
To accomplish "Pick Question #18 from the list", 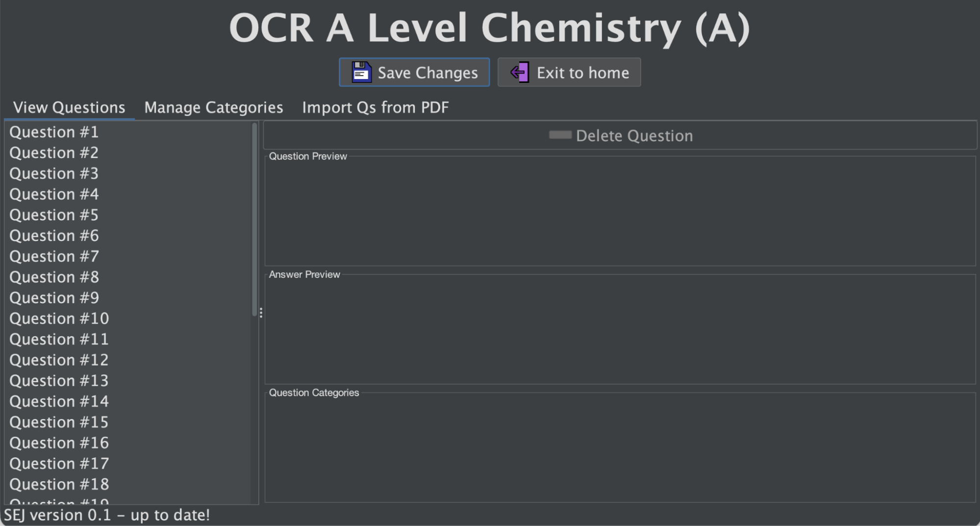I will click(x=59, y=484).
